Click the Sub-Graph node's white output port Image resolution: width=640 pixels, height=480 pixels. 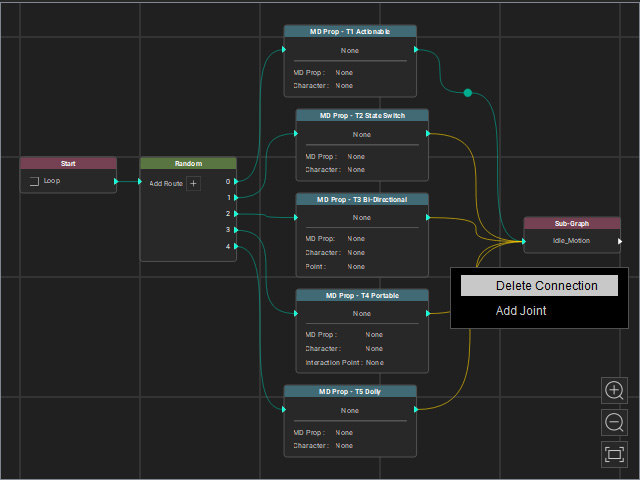pyautogui.click(x=620, y=241)
